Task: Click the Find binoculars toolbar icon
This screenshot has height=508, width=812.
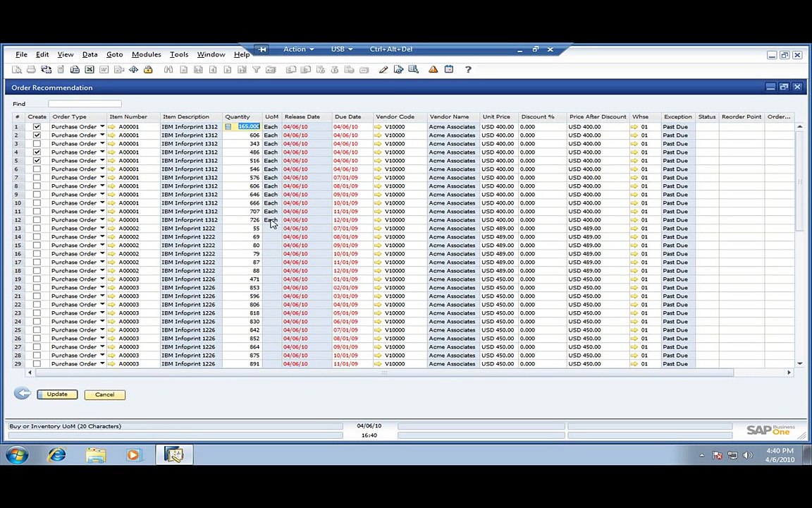Action: [168, 69]
